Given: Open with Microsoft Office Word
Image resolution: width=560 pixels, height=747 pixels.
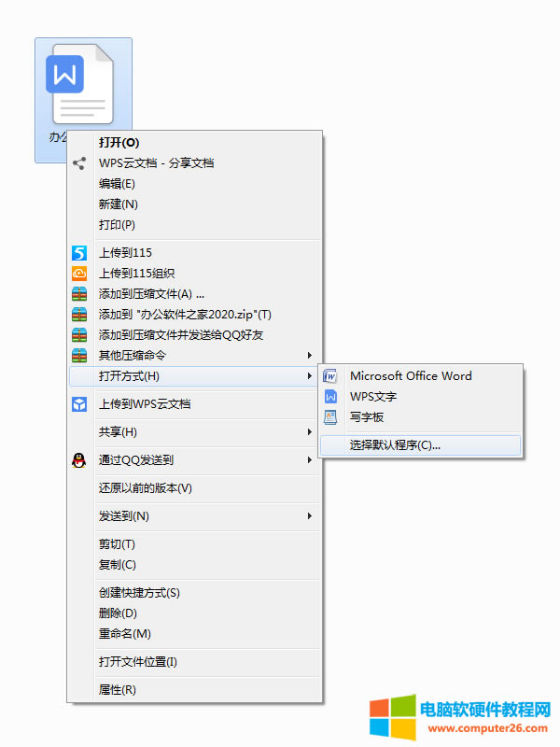Looking at the screenshot, I should click(x=421, y=376).
